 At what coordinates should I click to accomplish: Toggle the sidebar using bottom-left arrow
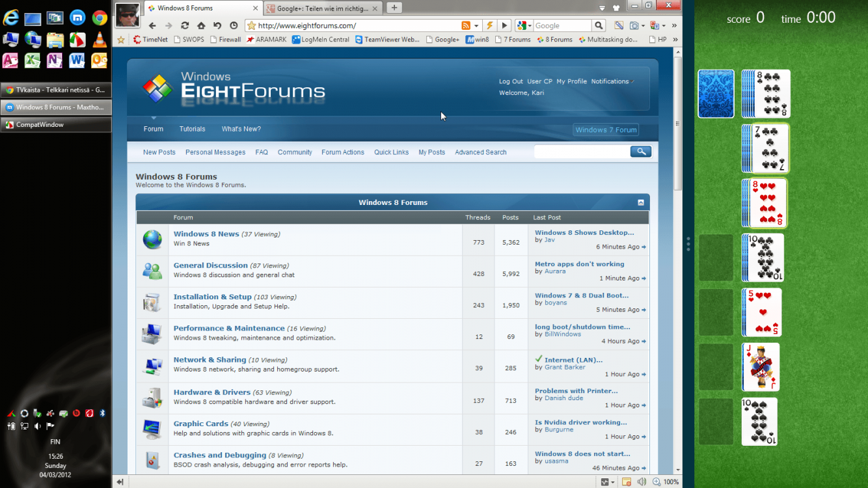pos(120,482)
